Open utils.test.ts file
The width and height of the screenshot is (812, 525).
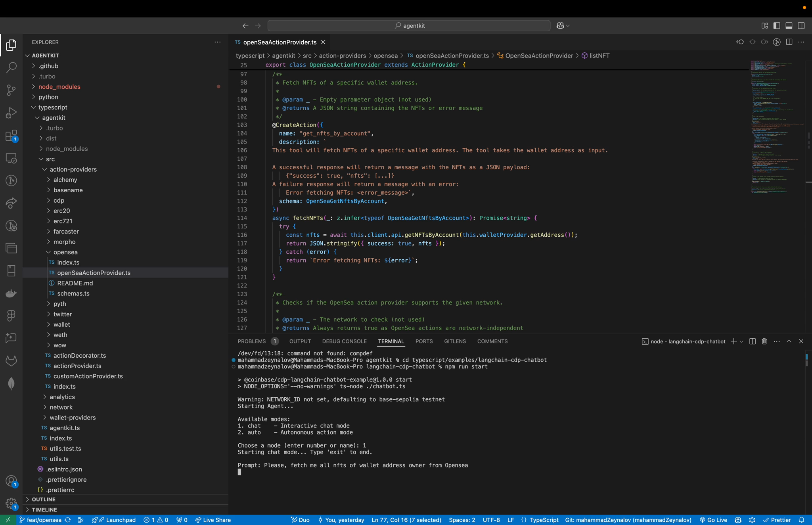tap(125, 448)
